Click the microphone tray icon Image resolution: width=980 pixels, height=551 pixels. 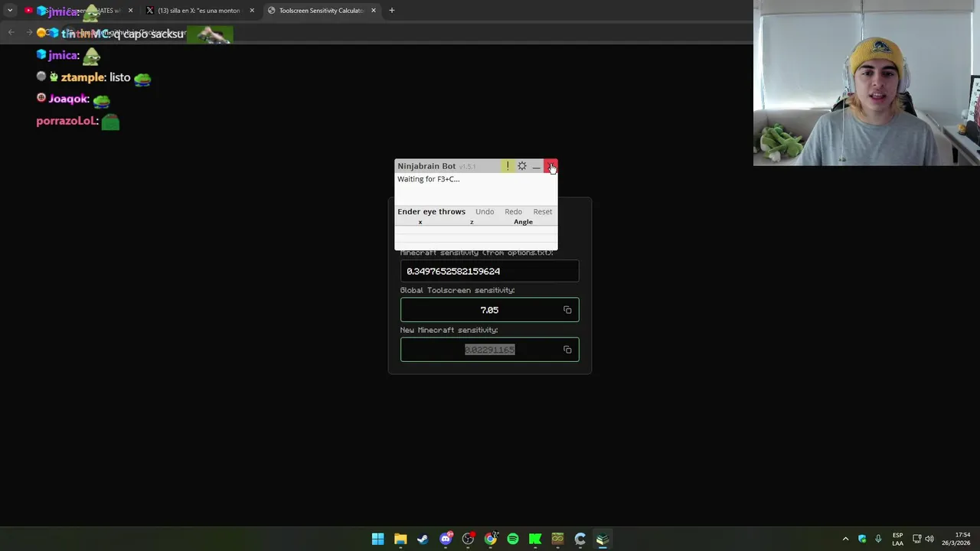878,539
